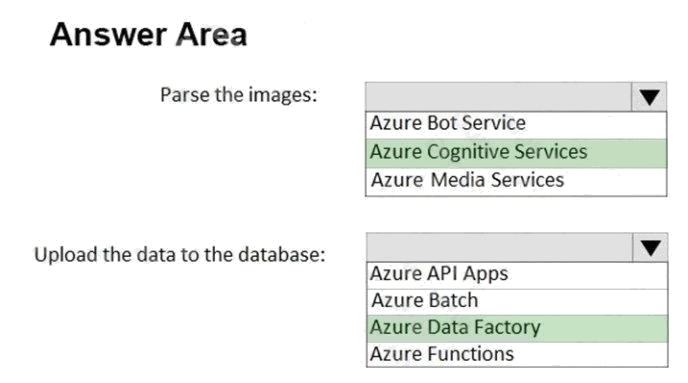Select Azure Bot Service option
This screenshot has height=383, width=688.
(x=516, y=123)
